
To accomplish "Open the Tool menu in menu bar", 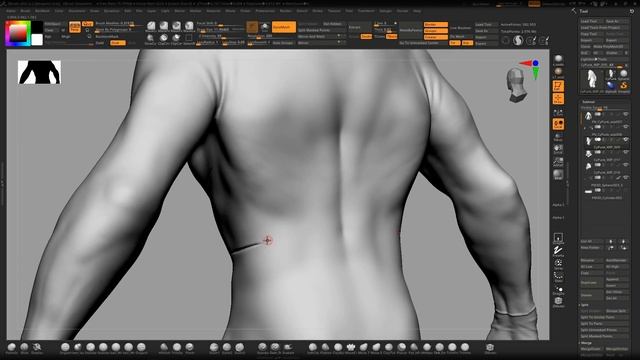I will tap(349, 11).
